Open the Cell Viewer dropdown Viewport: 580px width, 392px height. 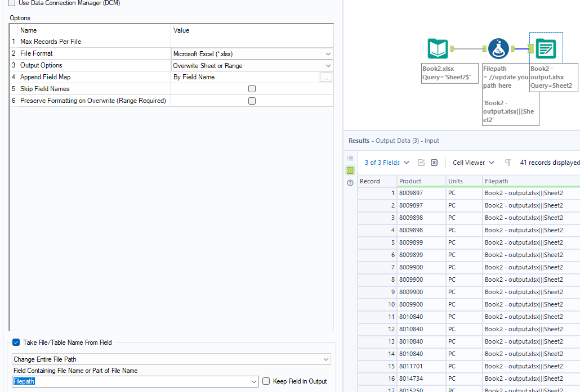(x=472, y=163)
